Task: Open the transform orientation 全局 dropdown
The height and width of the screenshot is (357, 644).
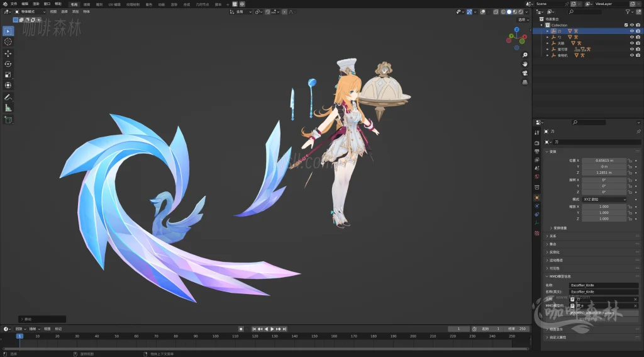Action: [241, 12]
